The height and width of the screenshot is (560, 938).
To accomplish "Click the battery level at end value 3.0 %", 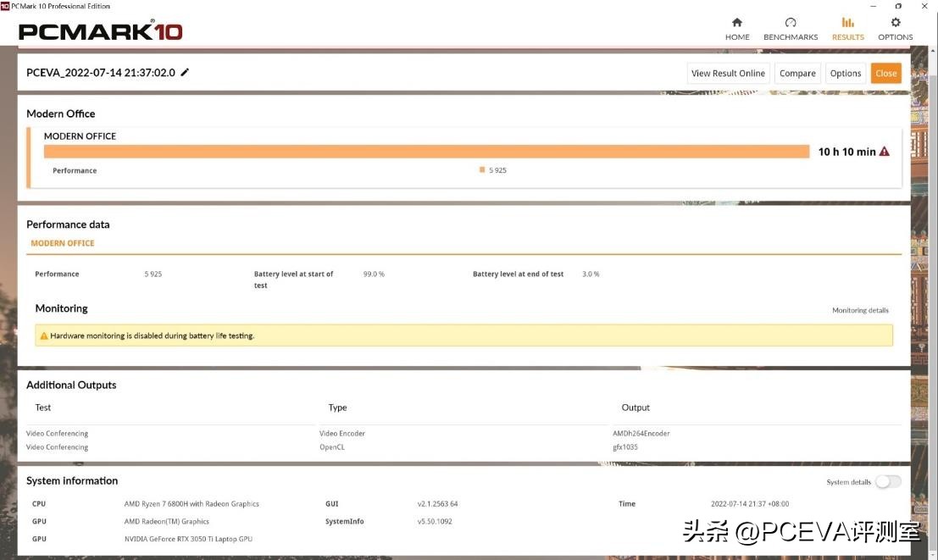I will 591,274.
